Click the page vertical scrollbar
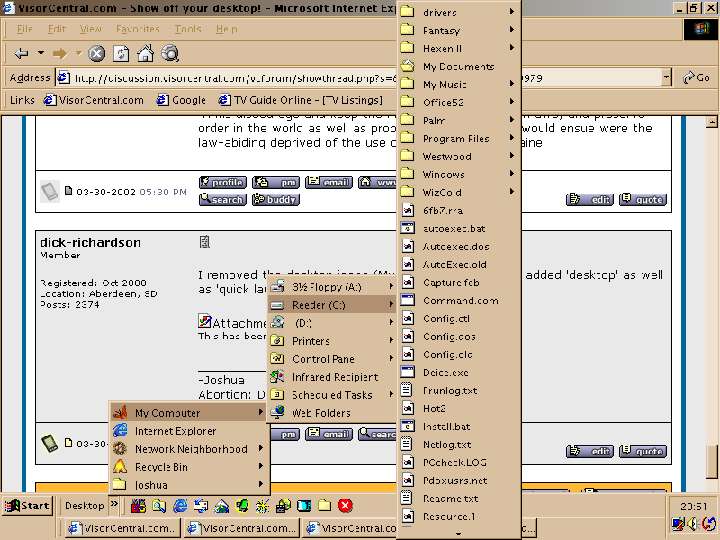Viewport: 720px width, 540px height. tap(712, 300)
